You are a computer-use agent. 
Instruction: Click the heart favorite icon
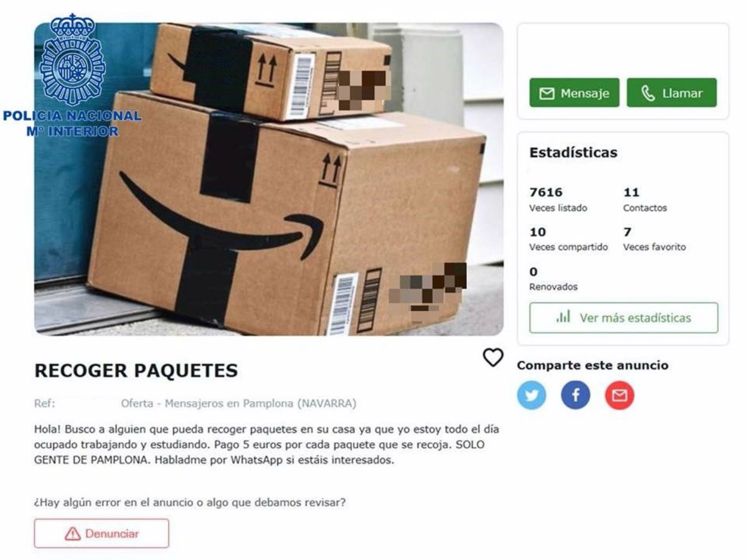pyautogui.click(x=493, y=357)
